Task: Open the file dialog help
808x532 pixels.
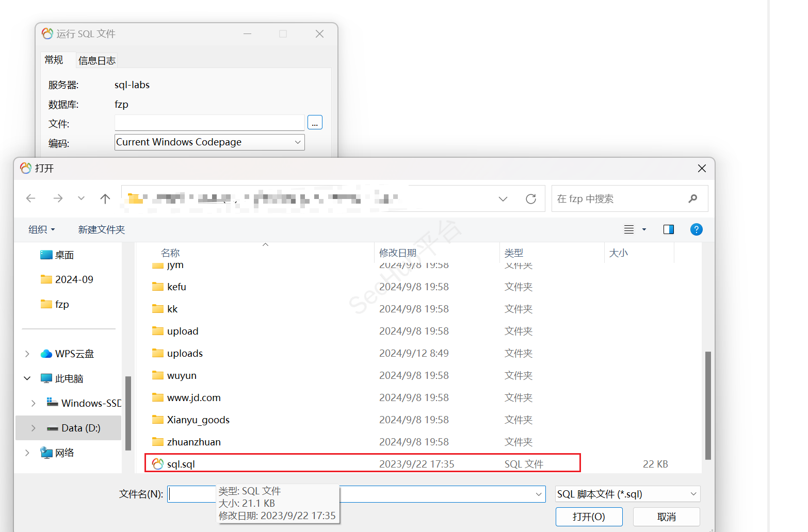Action: click(696, 229)
